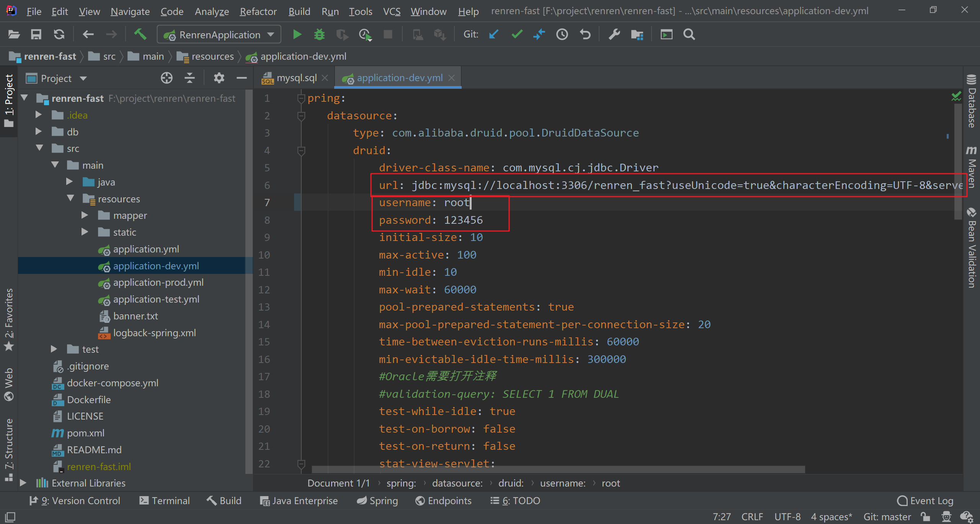Open the Maven tool window
This screenshot has width=980, height=524.
(972, 167)
